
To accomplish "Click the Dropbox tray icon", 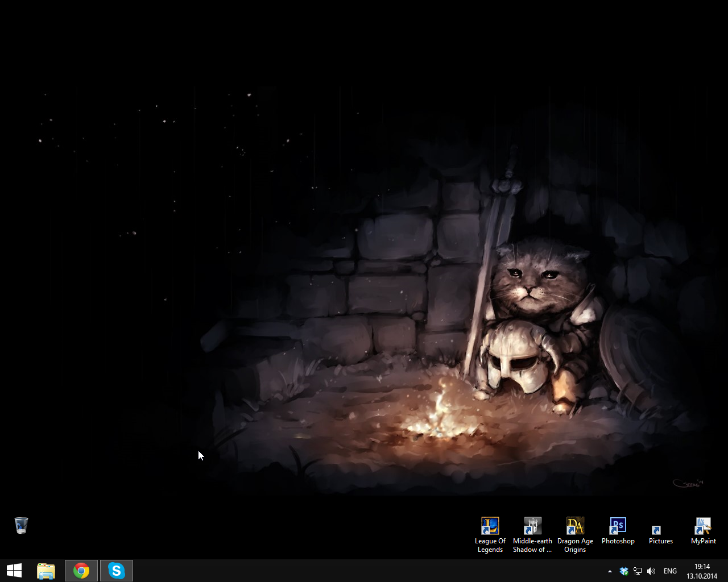I will click(624, 571).
